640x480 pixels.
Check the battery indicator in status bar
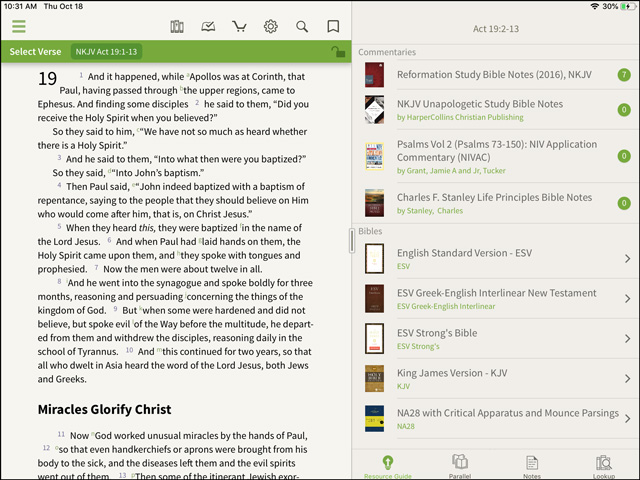point(627,6)
